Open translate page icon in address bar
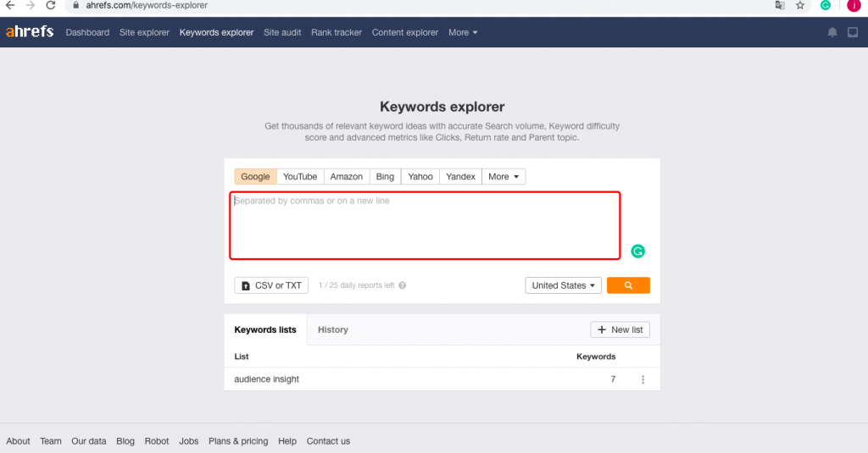The width and height of the screenshot is (868, 453). (780, 6)
